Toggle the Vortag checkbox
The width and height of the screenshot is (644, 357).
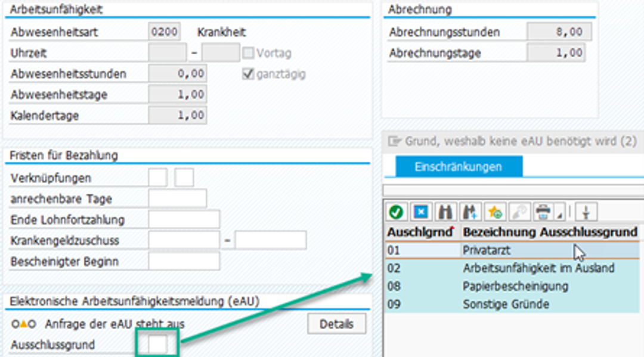247,53
